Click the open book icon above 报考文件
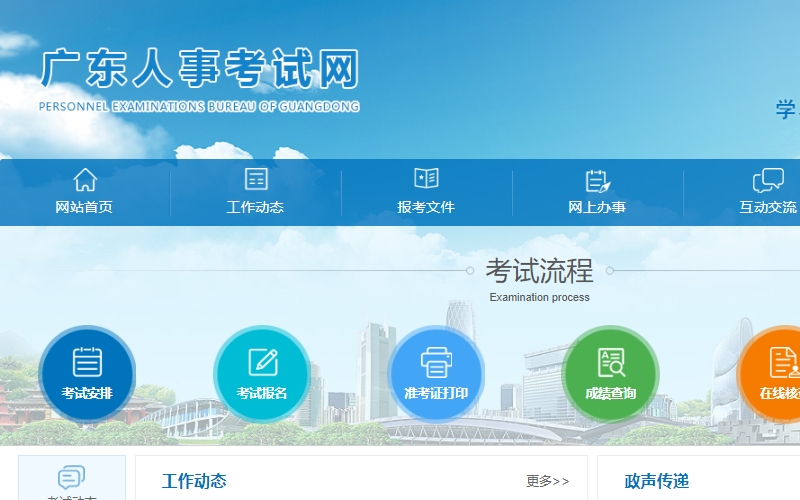 (426, 179)
